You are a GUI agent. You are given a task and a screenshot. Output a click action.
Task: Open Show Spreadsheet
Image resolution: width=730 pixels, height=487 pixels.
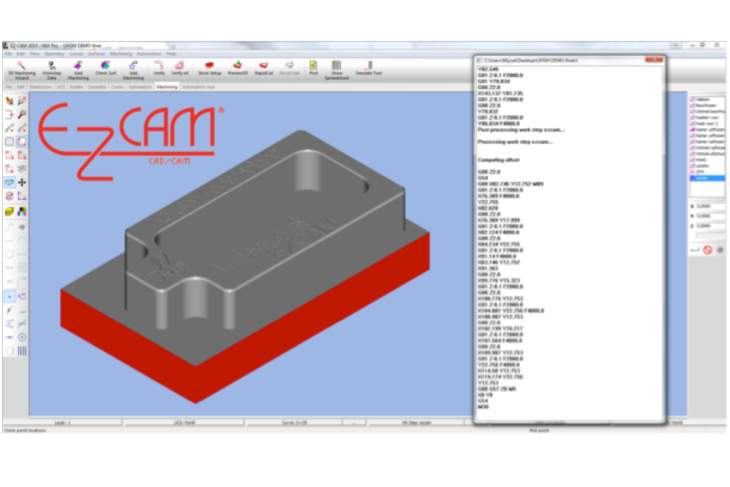(337, 70)
